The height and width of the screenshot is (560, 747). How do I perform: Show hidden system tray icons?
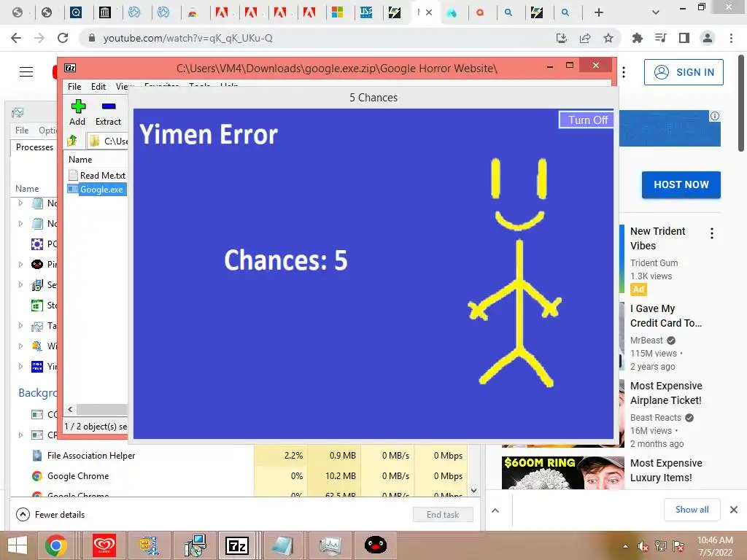[x=625, y=546]
